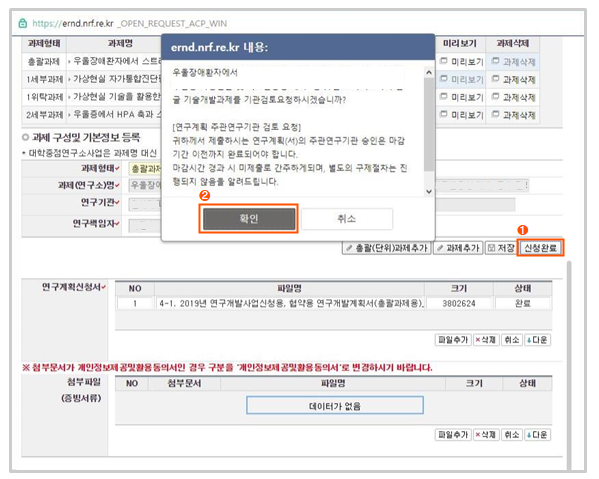Delete the 1위탁과제 row via 과제삭제
The image size is (599, 479).
(513, 97)
